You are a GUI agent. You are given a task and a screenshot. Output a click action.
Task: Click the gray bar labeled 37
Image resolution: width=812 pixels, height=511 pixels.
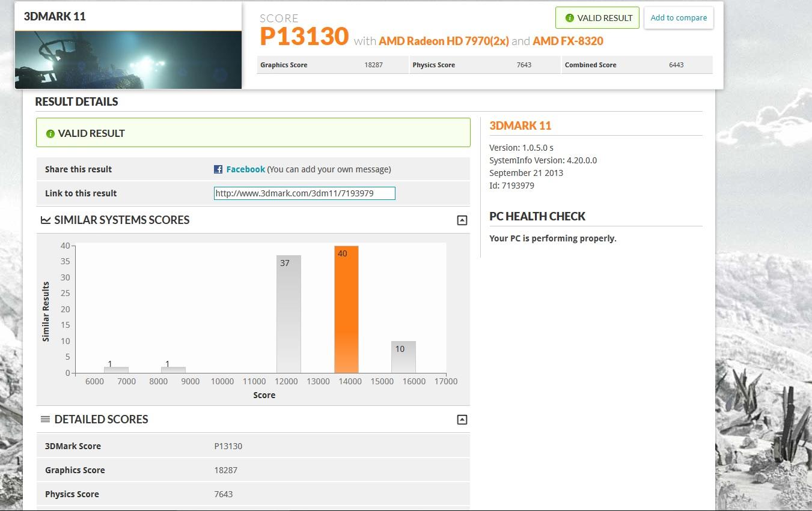point(288,314)
